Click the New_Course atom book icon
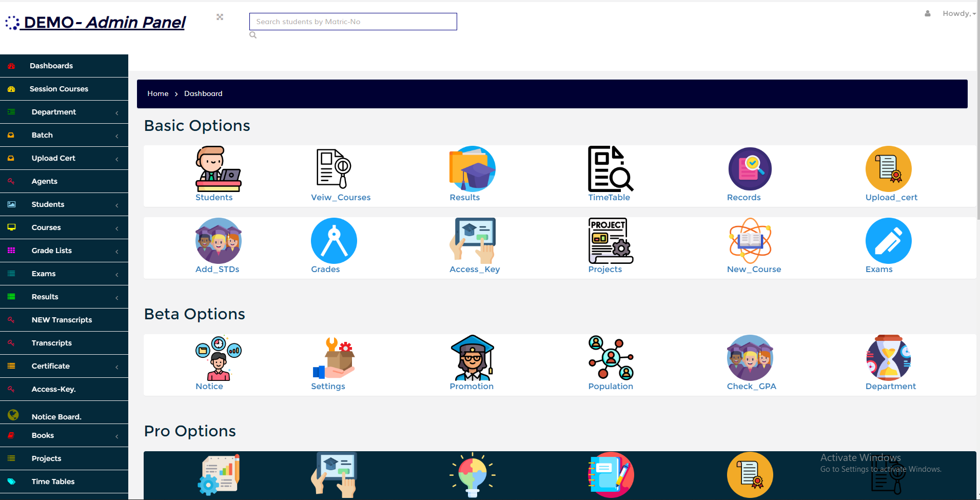Image resolution: width=980 pixels, height=500 pixels. [750, 241]
